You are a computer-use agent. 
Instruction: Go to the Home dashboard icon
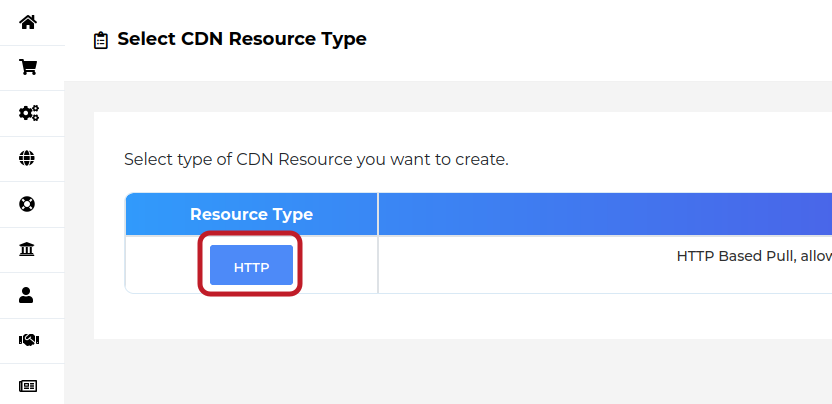click(28, 22)
